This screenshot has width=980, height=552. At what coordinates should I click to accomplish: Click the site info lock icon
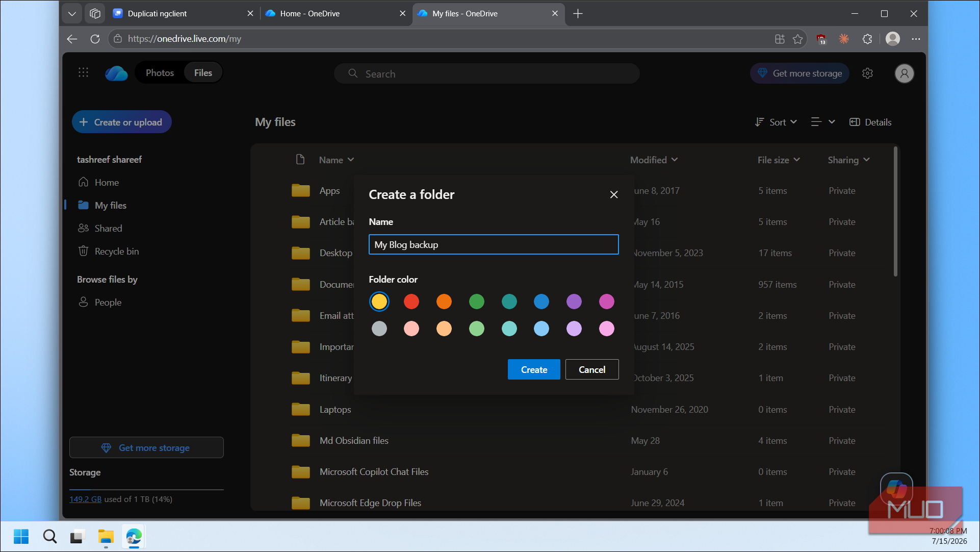(118, 39)
